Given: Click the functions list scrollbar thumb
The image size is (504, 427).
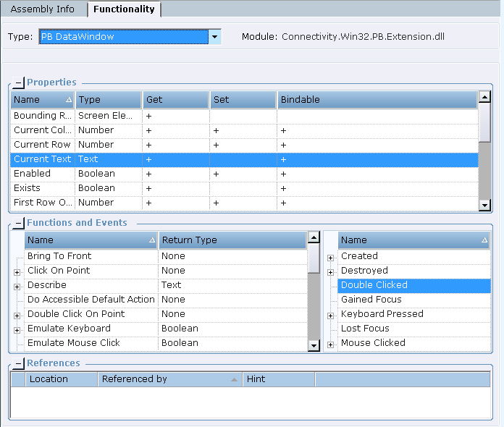Looking at the screenshot, I should 314,258.
